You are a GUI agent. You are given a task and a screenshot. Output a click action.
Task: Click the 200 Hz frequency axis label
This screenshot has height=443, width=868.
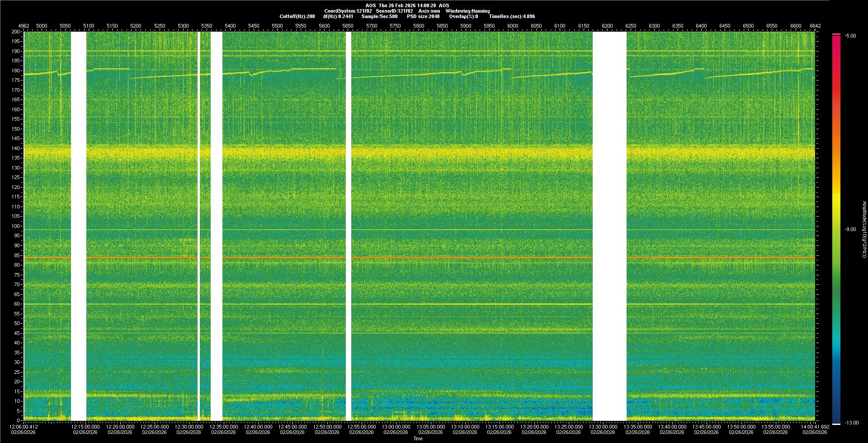16,32
